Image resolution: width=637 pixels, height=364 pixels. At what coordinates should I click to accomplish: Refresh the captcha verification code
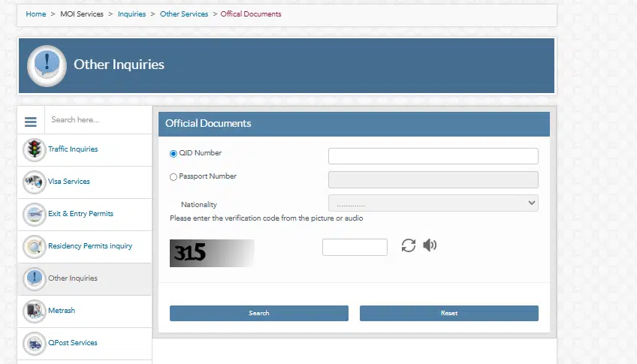pyautogui.click(x=409, y=245)
